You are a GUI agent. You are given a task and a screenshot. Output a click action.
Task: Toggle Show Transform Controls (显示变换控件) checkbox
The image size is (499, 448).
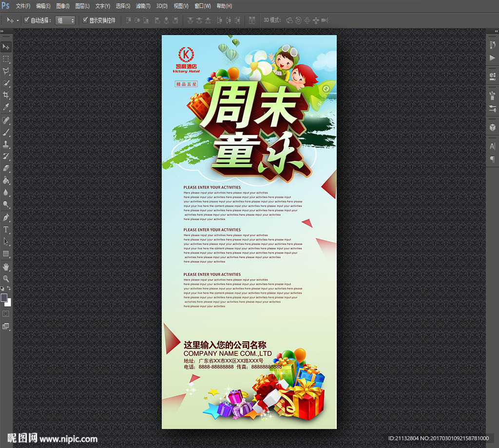[85, 20]
